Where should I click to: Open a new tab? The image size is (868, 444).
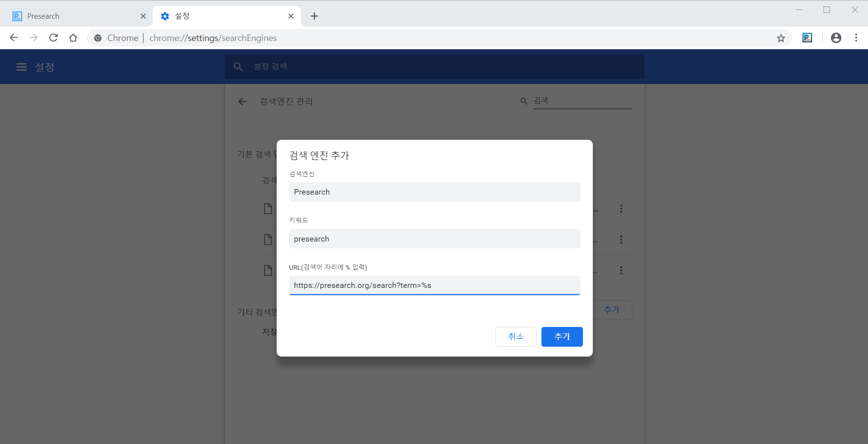314,16
